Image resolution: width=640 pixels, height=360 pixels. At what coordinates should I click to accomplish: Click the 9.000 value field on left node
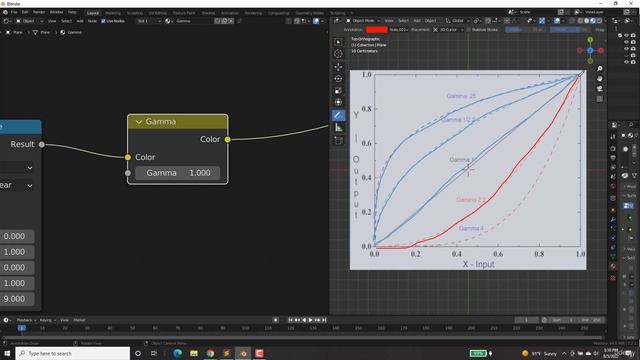coord(16,299)
